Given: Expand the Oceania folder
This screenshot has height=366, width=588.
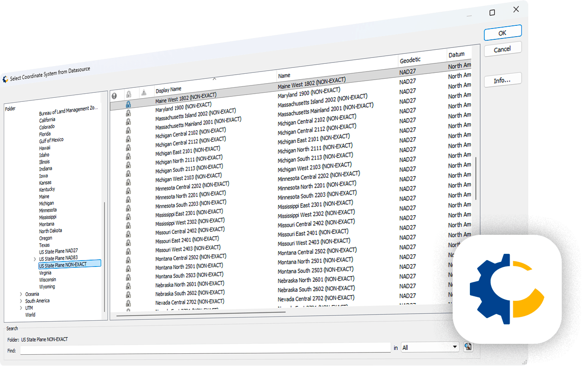Looking at the screenshot, I should [x=20, y=294].
